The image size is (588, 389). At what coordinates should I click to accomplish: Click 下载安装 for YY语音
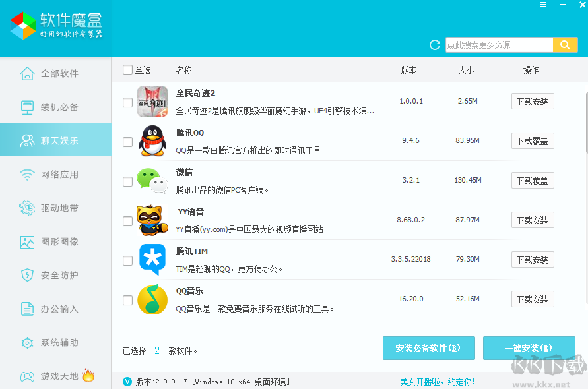(533, 220)
